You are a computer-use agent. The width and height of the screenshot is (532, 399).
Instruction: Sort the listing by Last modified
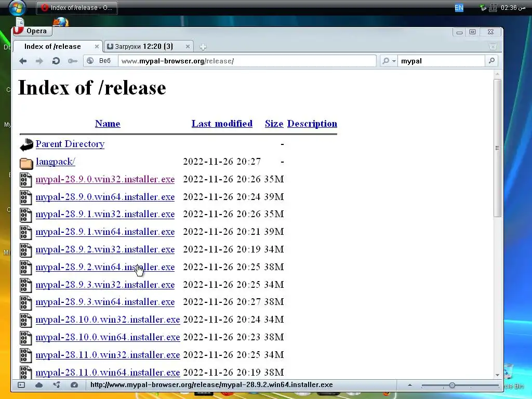click(x=222, y=124)
